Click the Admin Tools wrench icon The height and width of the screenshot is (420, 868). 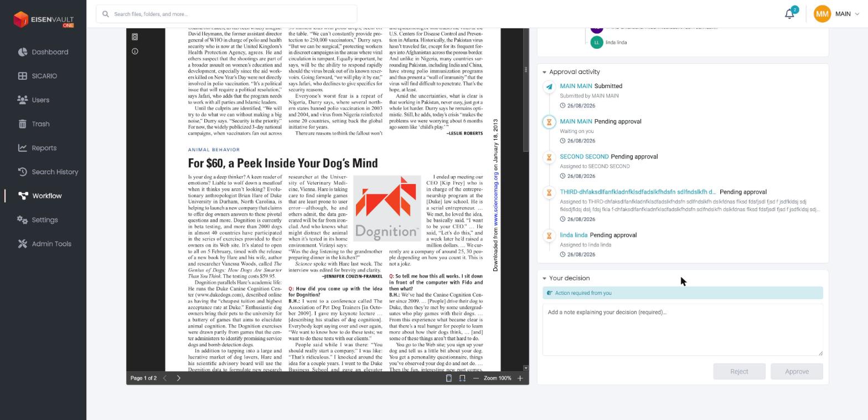click(x=23, y=244)
